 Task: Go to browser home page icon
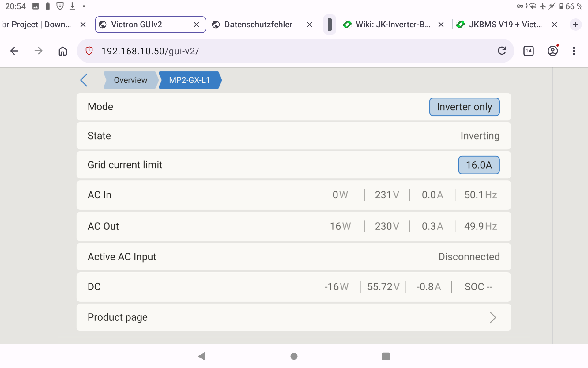[x=62, y=51]
